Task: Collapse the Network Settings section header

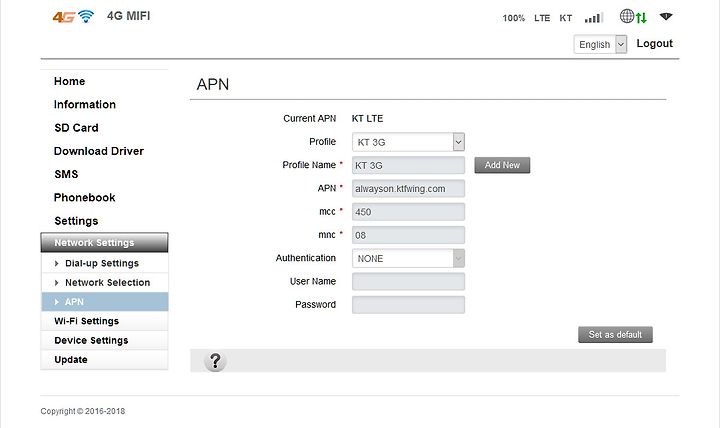Action: 104,242
